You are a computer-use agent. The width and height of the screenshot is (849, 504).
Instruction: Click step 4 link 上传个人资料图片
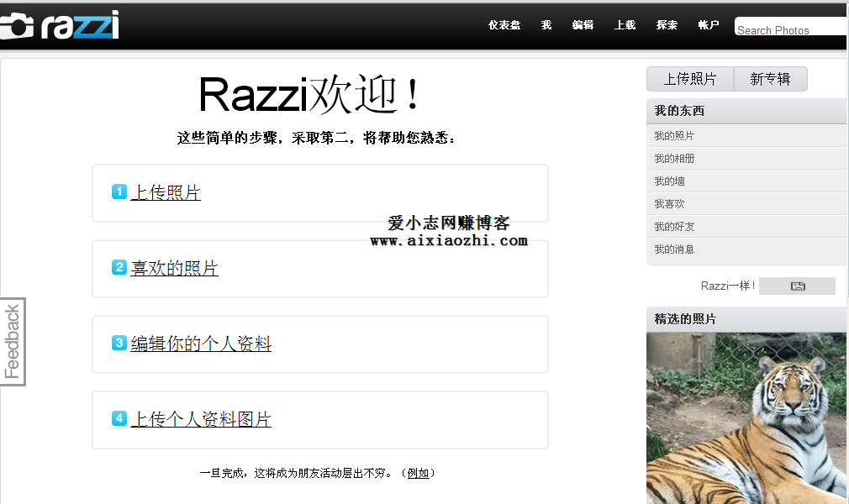201,419
